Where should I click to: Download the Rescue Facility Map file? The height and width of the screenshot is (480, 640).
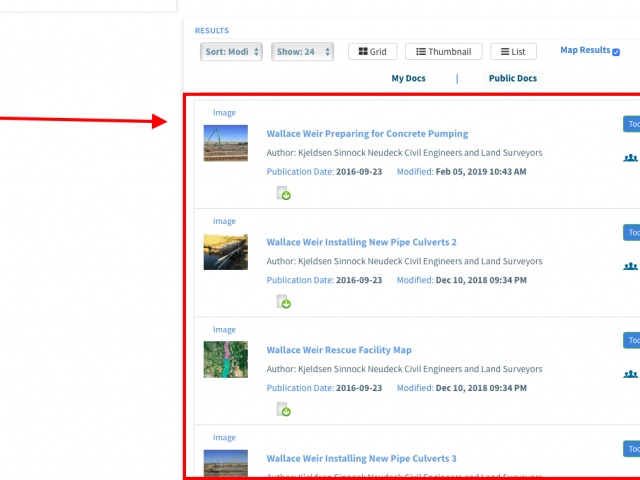[x=284, y=410]
